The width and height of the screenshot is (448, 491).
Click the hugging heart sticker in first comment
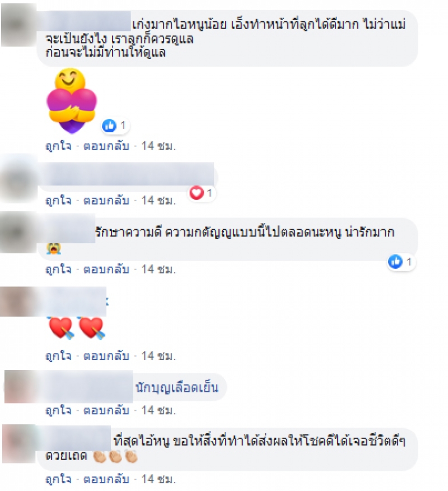tap(72, 101)
